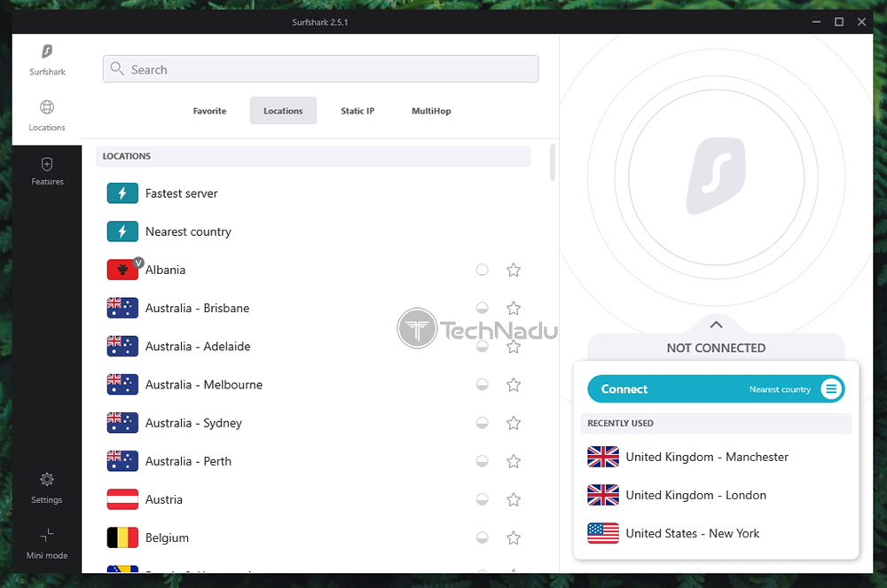Click the Australia - Adelaide flag
This screenshot has width=887, height=588.
coord(122,346)
